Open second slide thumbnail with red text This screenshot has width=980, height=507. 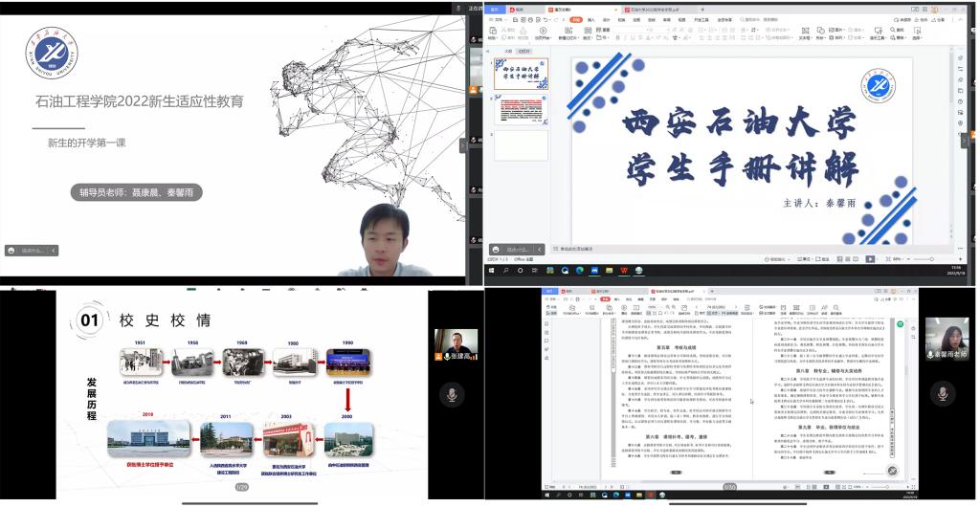tap(521, 110)
